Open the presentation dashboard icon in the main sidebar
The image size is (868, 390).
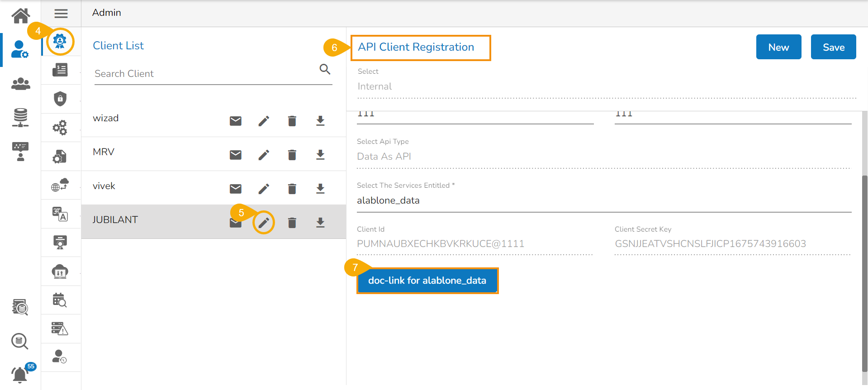tap(20, 152)
